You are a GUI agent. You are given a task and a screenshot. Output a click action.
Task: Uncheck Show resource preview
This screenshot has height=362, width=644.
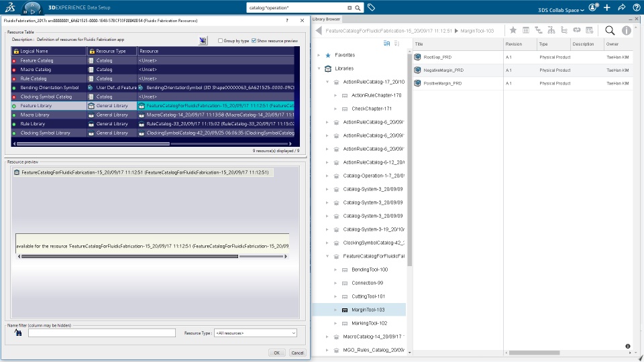[x=254, y=41]
